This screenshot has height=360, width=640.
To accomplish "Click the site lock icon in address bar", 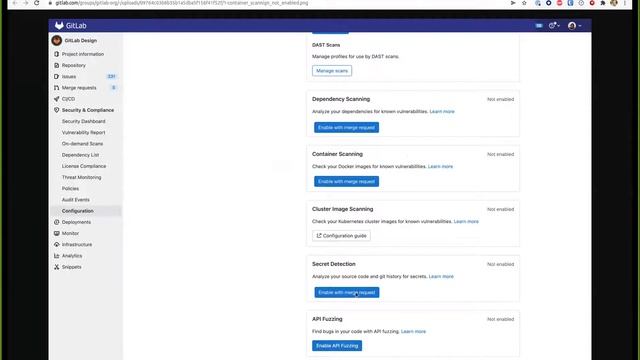I will tap(50, 3).
